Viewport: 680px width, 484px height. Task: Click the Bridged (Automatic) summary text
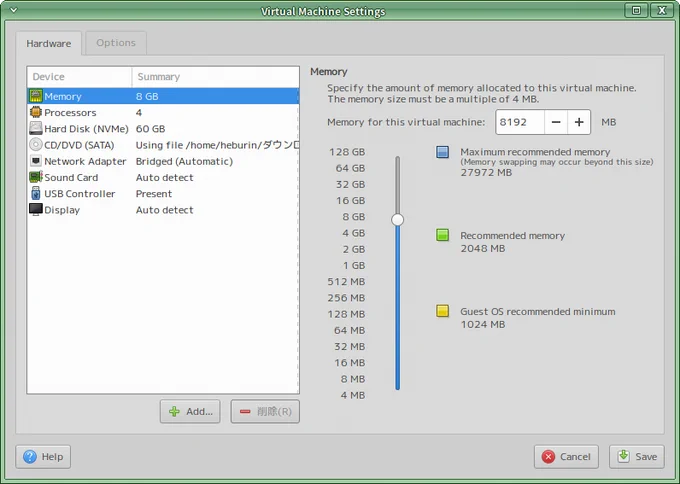click(184, 161)
